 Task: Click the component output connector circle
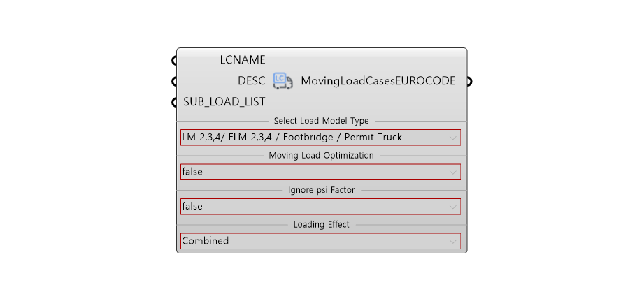[x=469, y=82]
